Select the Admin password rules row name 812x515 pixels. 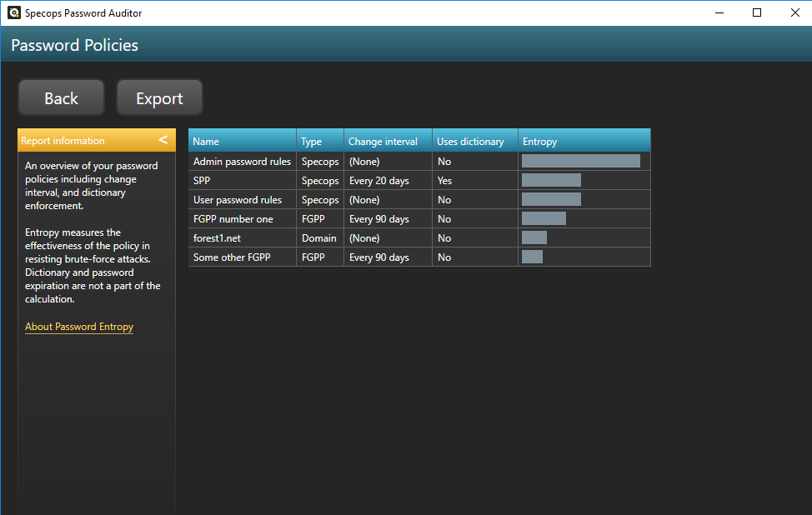coord(242,162)
